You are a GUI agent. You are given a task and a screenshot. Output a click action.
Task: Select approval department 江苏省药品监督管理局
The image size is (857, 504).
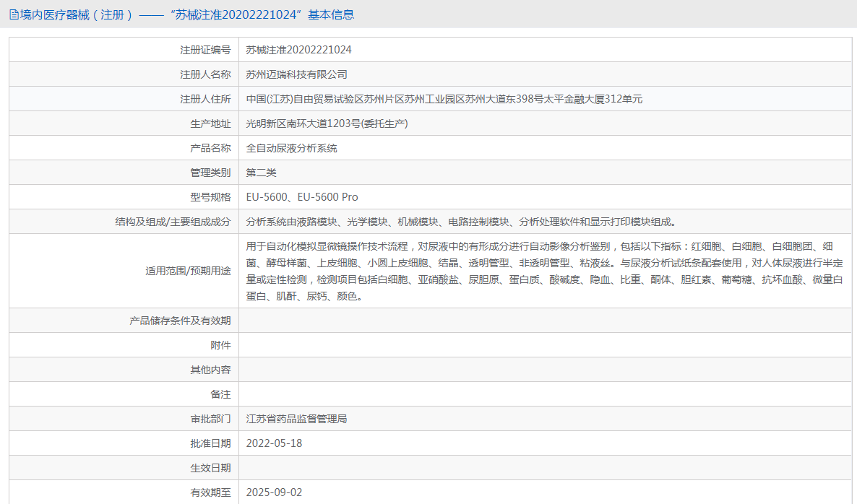(297, 419)
